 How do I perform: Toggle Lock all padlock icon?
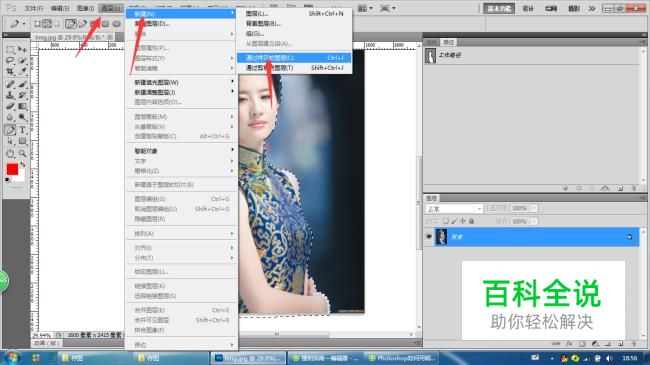coord(471,221)
